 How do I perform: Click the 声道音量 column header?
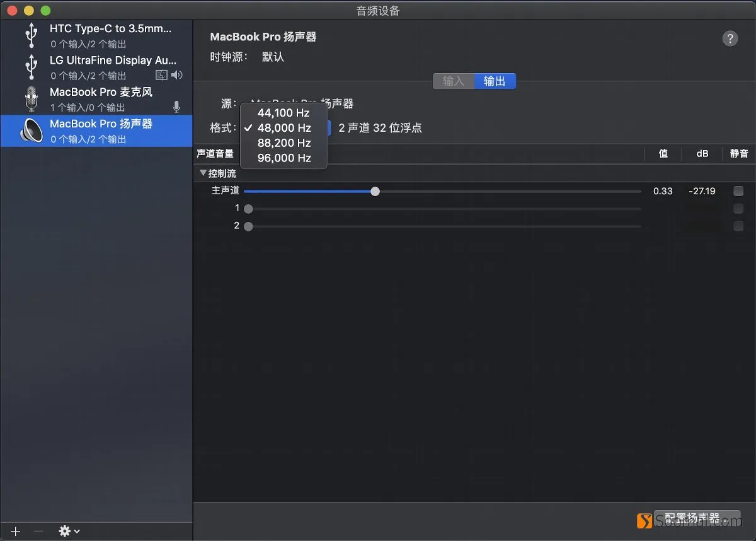tap(215, 153)
